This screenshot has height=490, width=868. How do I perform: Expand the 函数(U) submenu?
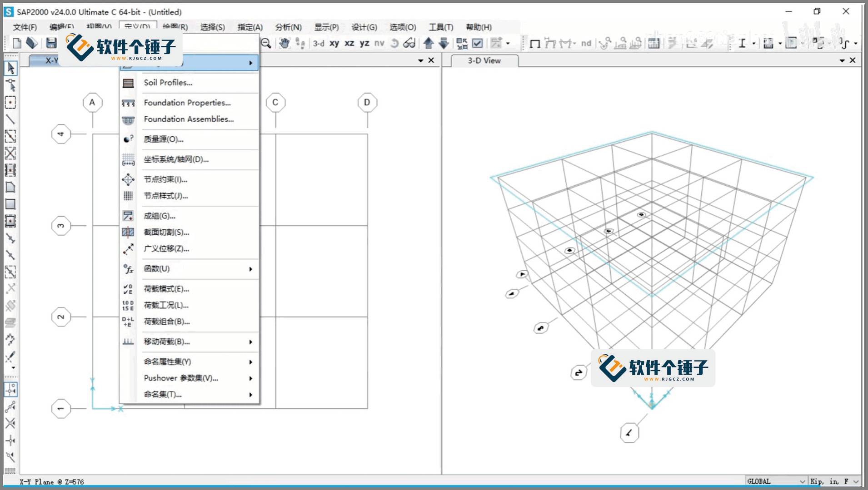click(190, 269)
